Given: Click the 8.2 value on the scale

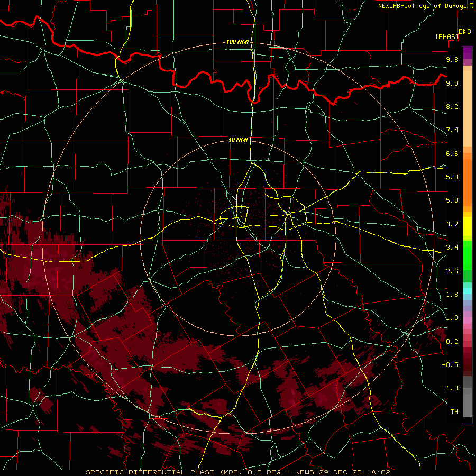Looking at the screenshot, I should point(452,106).
